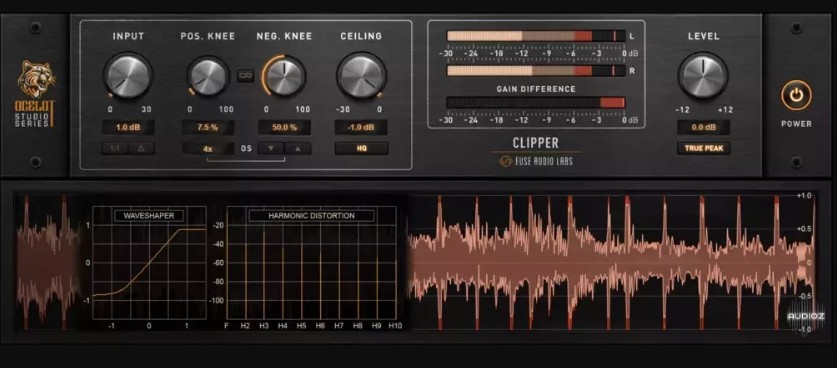The image size is (837, 368).
Task: Click the Gain Difference meter
Action: pyautogui.click(x=535, y=103)
